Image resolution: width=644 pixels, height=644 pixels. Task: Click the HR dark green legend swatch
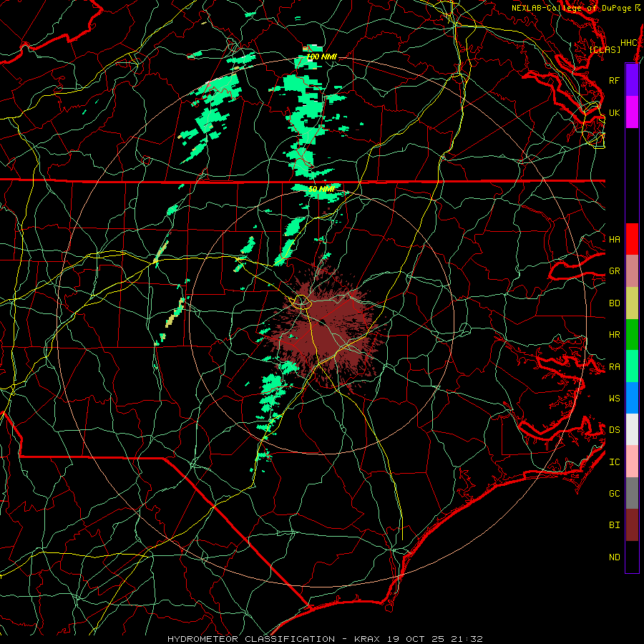[632, 335]
